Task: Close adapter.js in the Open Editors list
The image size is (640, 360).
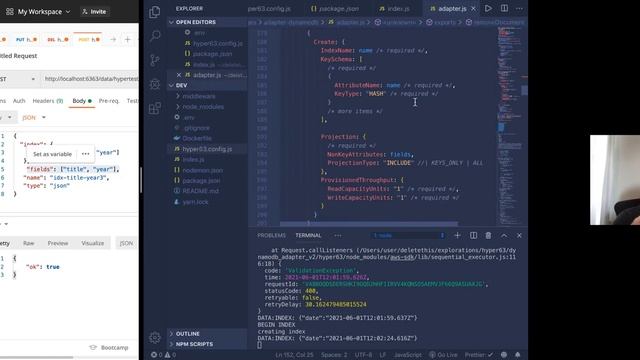Action: (x=179, y=75)
